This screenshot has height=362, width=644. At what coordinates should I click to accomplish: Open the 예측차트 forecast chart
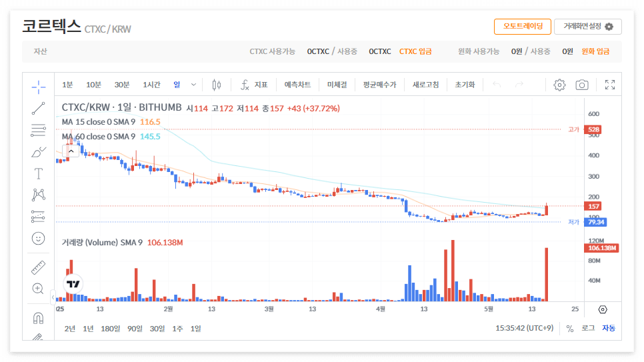pyautogui.click(x=297, y=85)
